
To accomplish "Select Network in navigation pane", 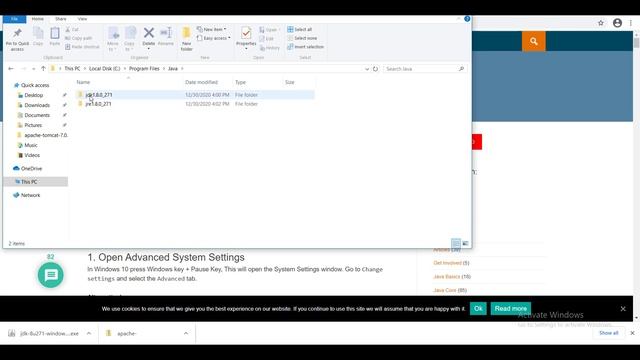I will pos(27,195).
